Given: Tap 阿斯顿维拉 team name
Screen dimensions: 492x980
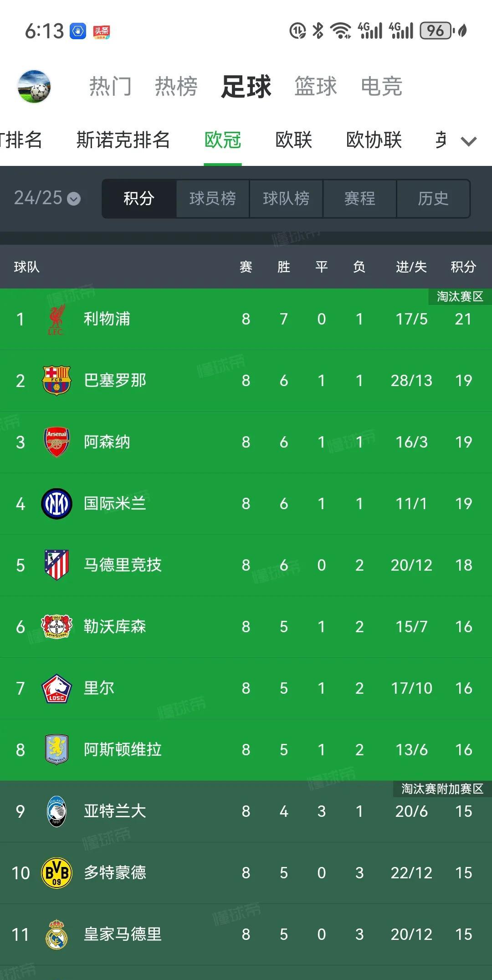Looking at the screenshot, I should [x=123, y=750].
